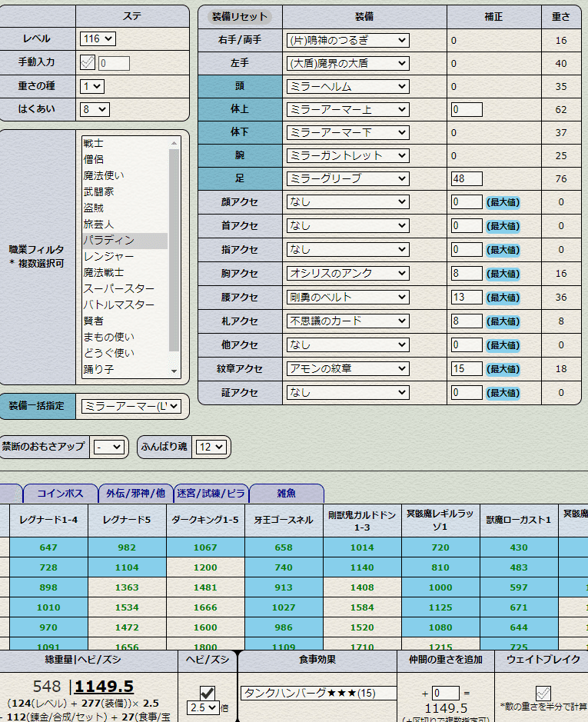The width and height of the screenshot is (588, 722).
Task: Select 魔法戦士 in job filter
Action: tap(125, 273)
